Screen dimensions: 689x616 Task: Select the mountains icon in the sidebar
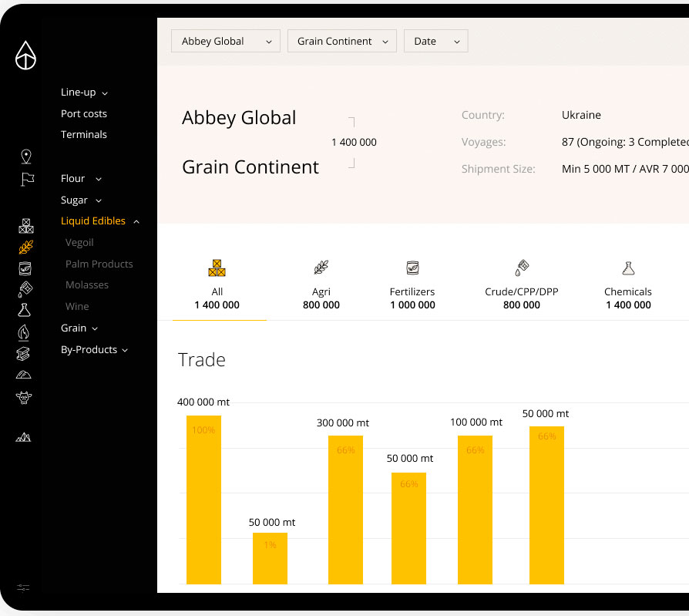coord(23,437)
